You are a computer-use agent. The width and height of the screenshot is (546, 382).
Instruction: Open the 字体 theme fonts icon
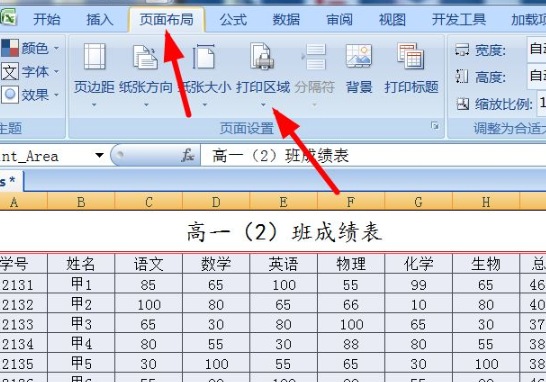pyautogui.click(x=10, y=72)
